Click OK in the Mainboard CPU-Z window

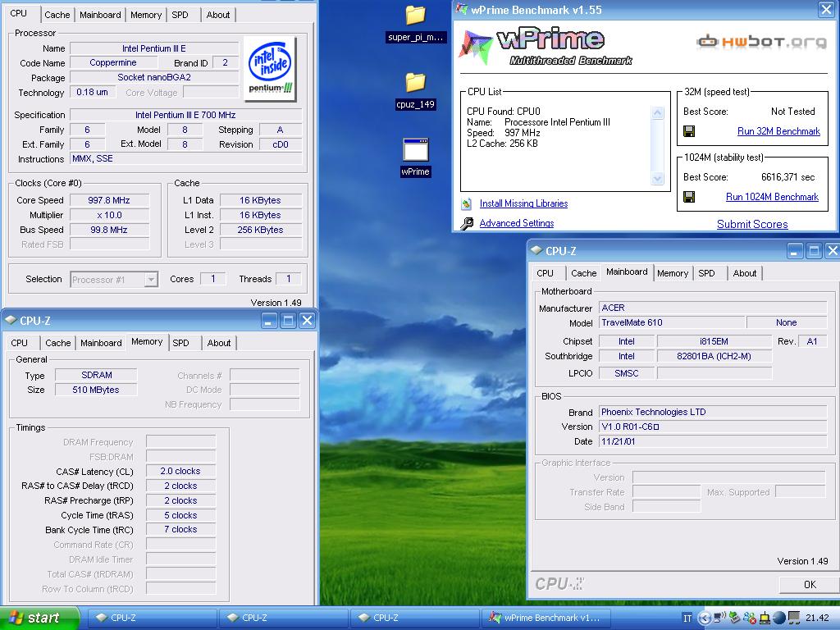pos(810,584)
